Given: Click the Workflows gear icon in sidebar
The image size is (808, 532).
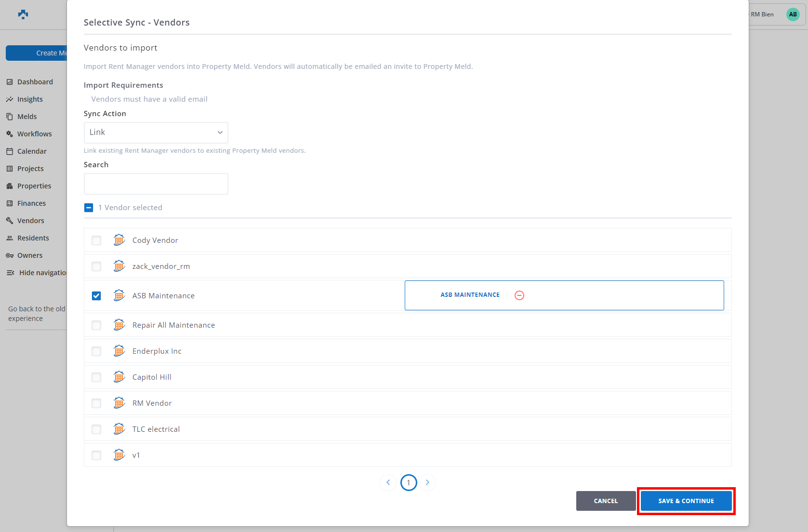Looking at the screenshot, I should click(x=10, y=134).
